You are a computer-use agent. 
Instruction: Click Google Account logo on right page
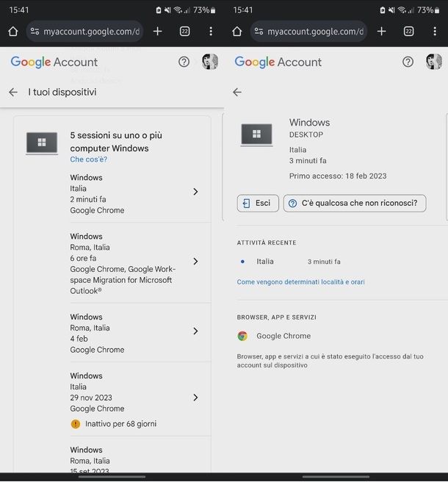[x=278, y=62]
